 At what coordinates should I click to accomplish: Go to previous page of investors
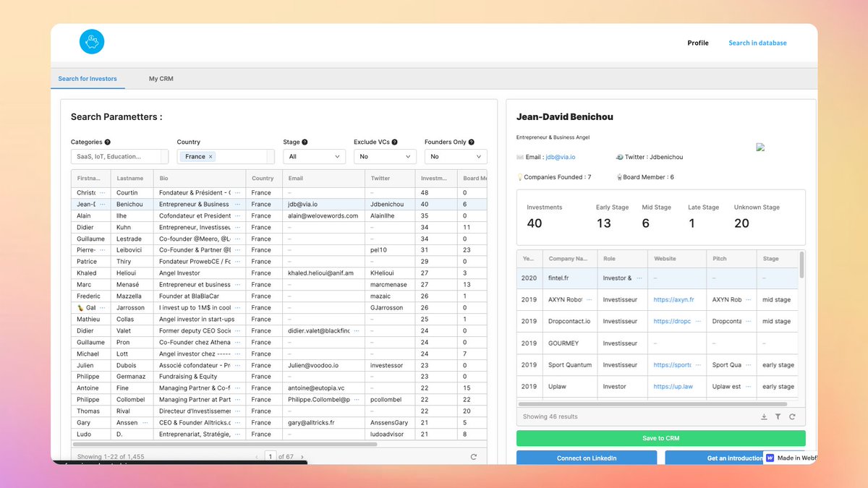(x=257, y=457)
